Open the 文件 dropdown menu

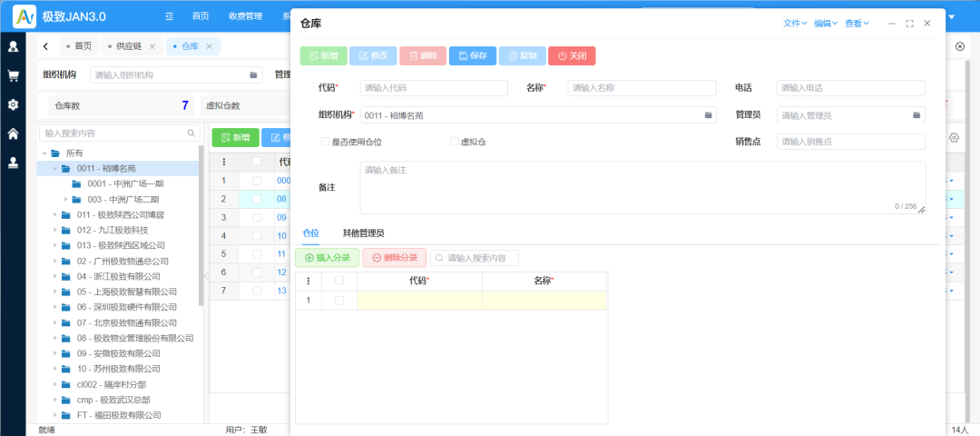(x=795, y=23)
